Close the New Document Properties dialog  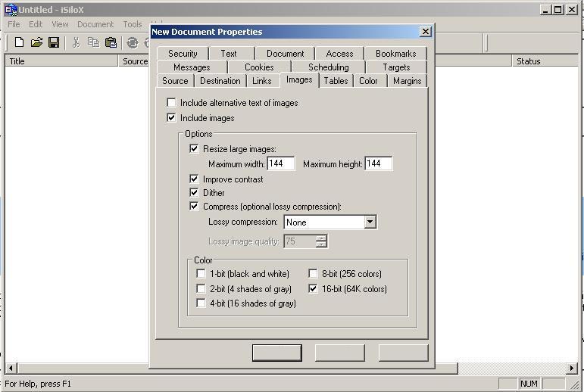point(426,32)
